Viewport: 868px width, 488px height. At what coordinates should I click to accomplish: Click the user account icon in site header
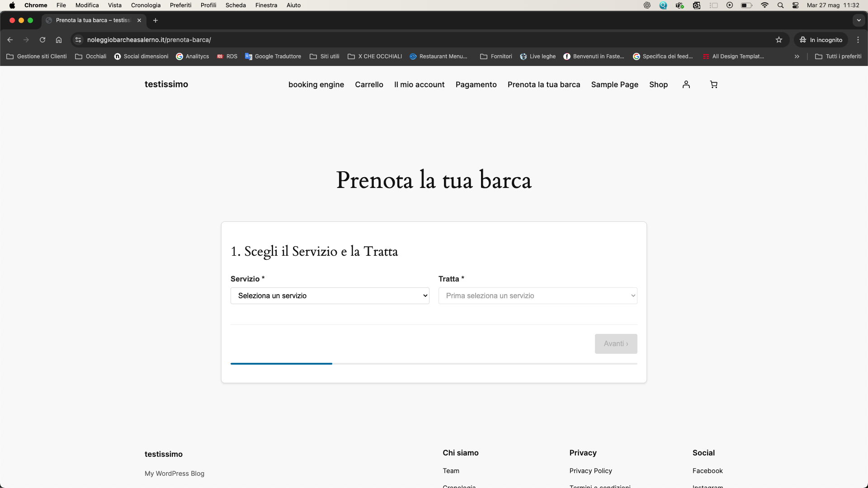tap(686, 84)
